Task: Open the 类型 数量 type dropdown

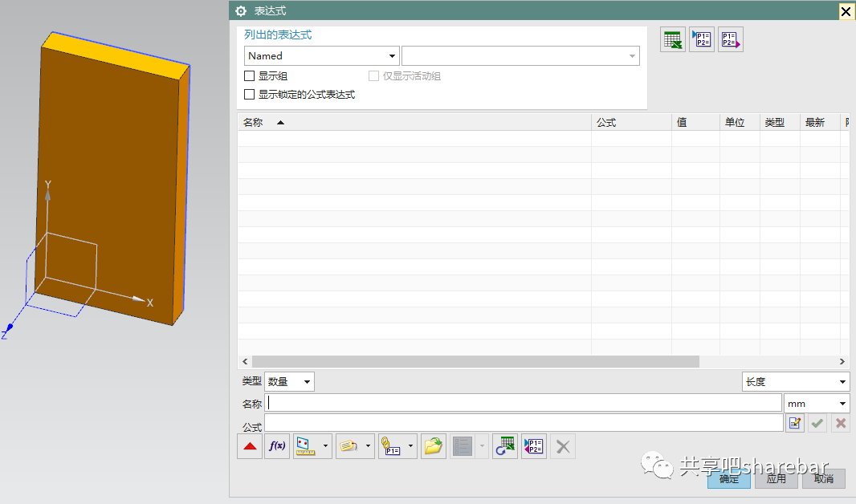Action: [x=289, y=381]
